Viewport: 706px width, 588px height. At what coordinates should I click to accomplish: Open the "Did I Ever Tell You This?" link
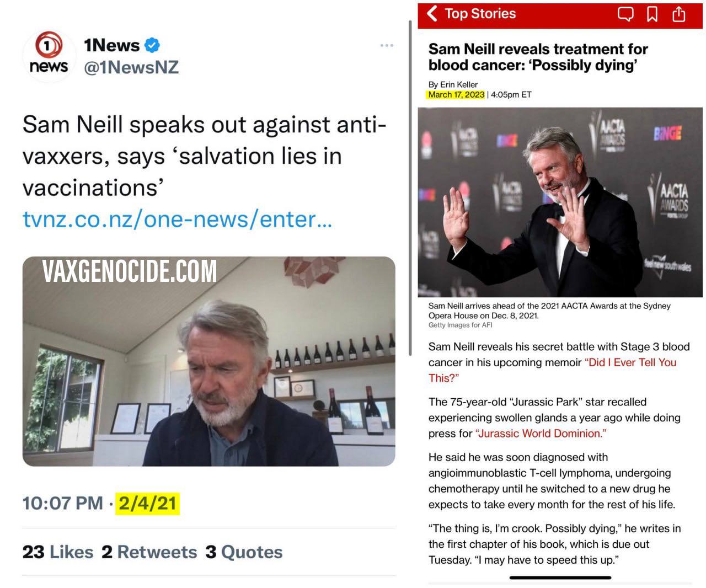(x=552, y=370)
